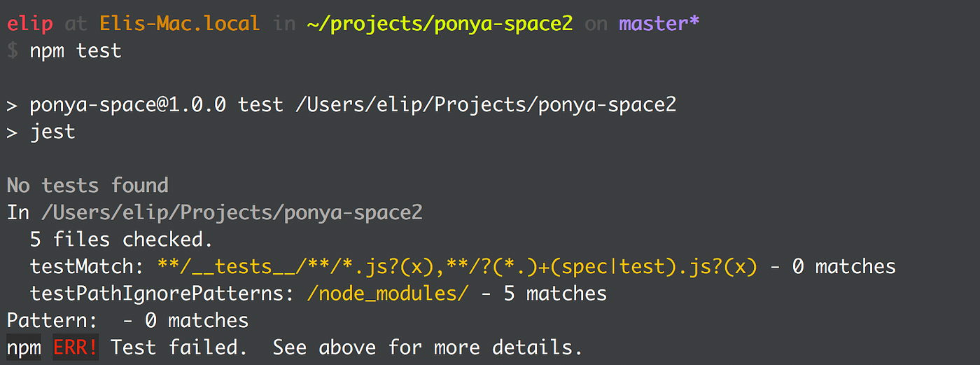Click the hostname Elis-Mac.local

click(x=180, y=24)
